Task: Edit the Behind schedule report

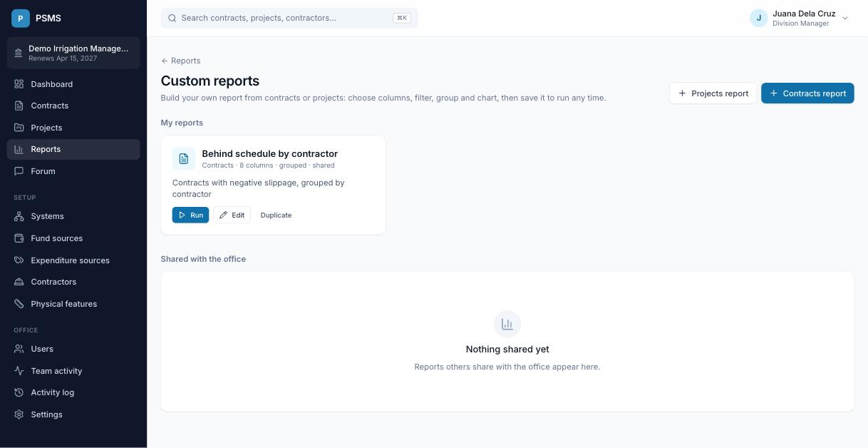Action: 232,215
